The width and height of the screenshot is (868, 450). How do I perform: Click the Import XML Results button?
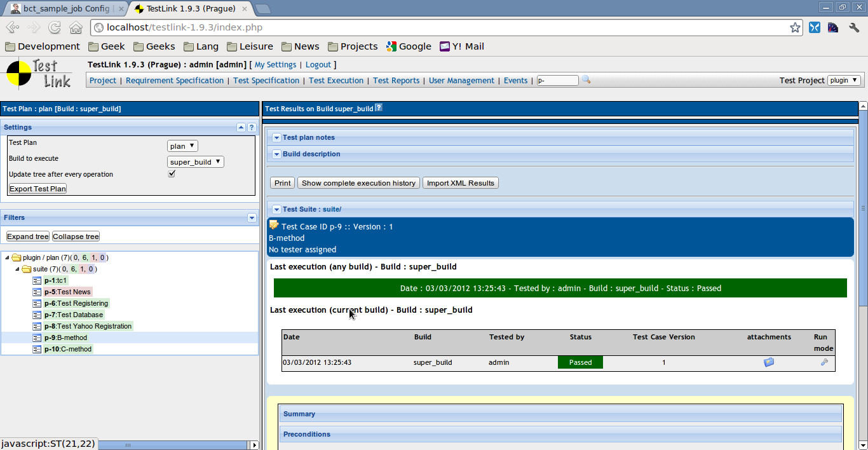pyautogui.click(x=460, y=183)
